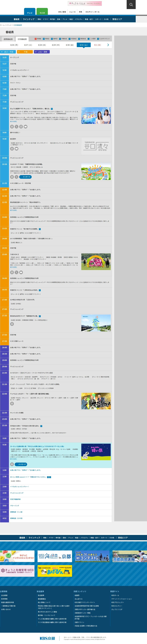The image size is (147, 644).
Task: Open 受信エリア in top navigation bar
Action: 117,19
